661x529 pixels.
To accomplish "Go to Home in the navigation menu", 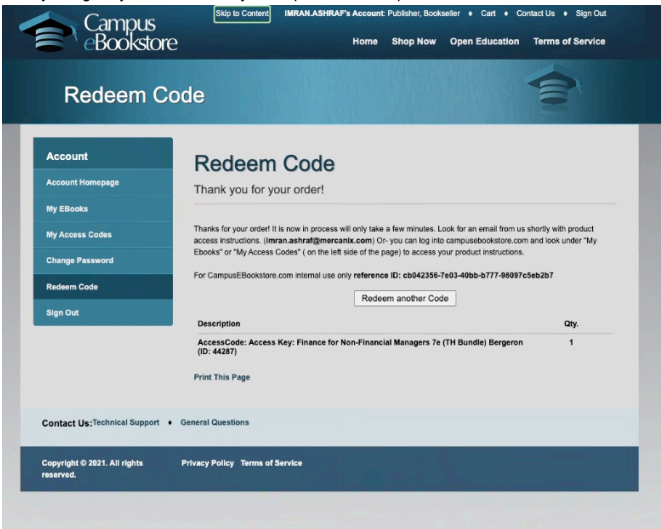I will (x=365, y=42).
